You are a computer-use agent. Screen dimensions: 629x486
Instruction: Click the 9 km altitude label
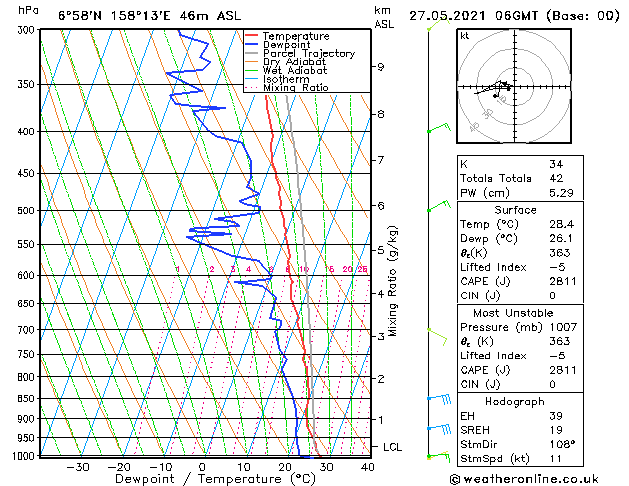(380, 67)
